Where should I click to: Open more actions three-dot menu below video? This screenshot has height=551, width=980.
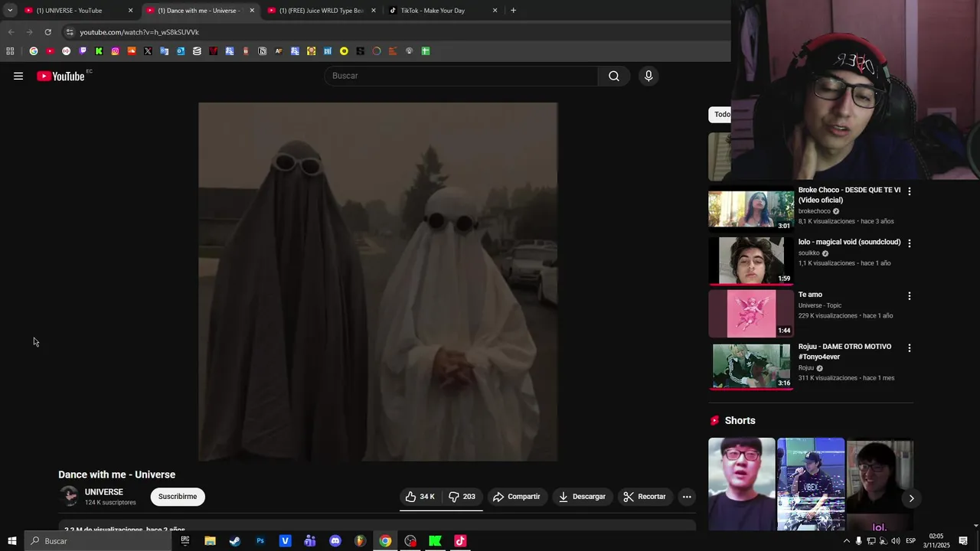[687, 497]
